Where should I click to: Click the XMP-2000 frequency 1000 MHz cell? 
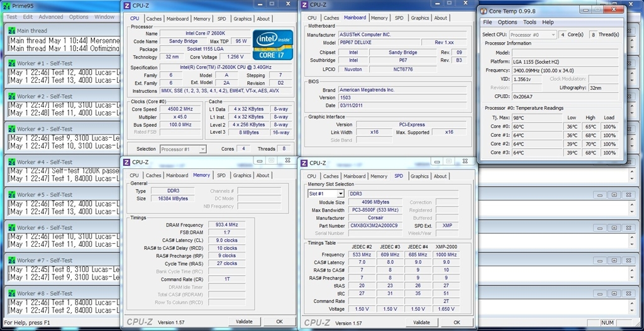tap(446, 255)
